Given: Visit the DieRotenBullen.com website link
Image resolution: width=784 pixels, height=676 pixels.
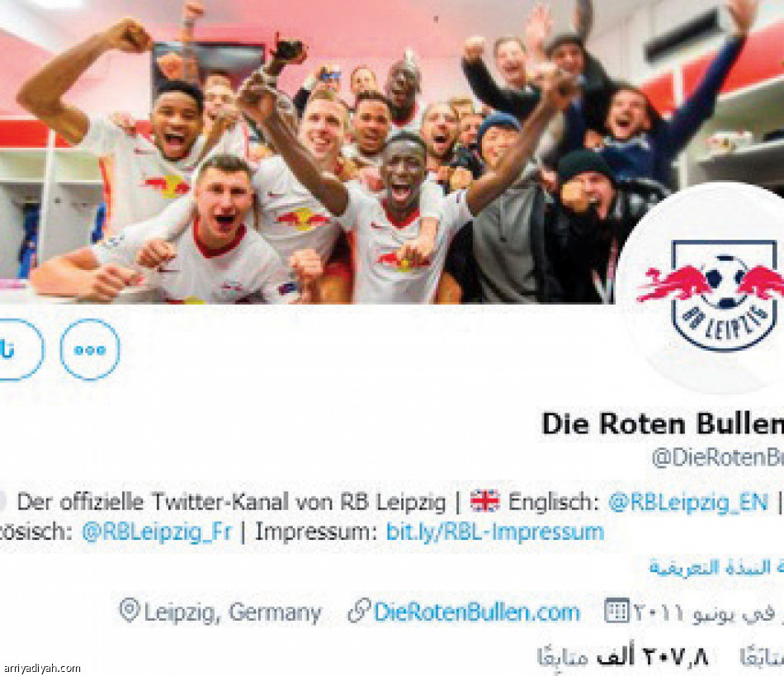Looking at the screenshot, I should (476, 612).
